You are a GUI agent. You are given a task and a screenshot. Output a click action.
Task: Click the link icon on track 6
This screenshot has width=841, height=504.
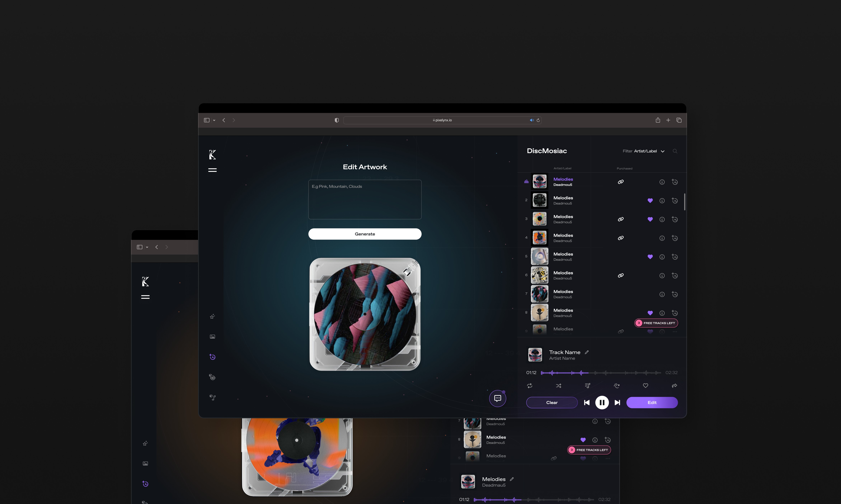point(621,275)
